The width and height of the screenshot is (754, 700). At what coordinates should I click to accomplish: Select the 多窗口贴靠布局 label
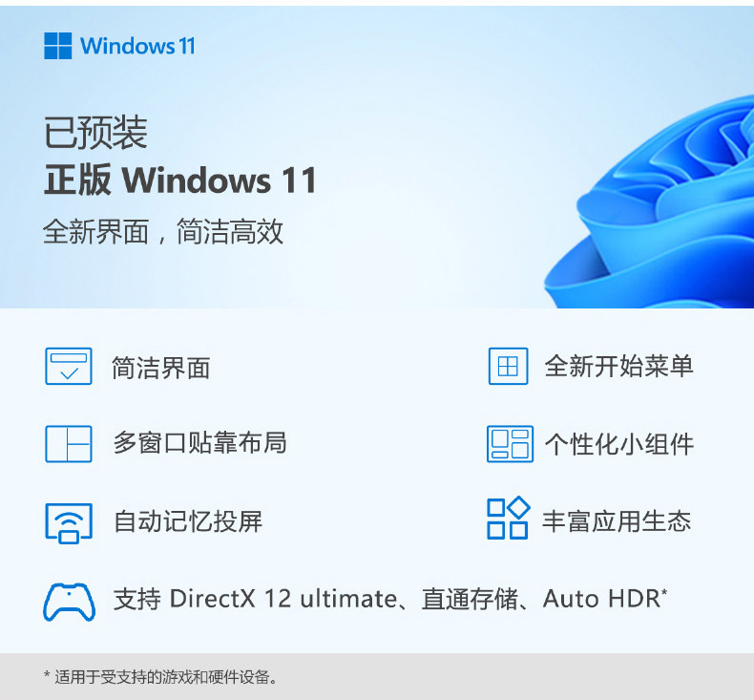click(x=200, y=442)
